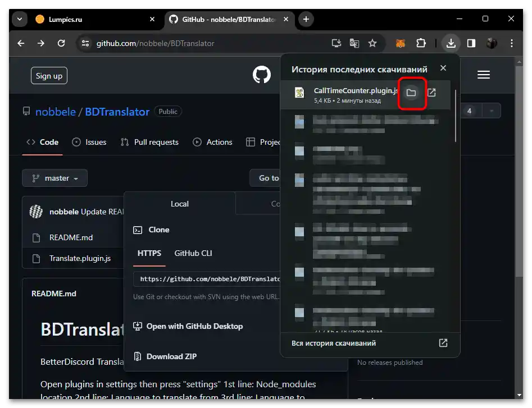The image size is (532, 408).
Task: Go to GitHub home logo
Action: pos(262,75)
